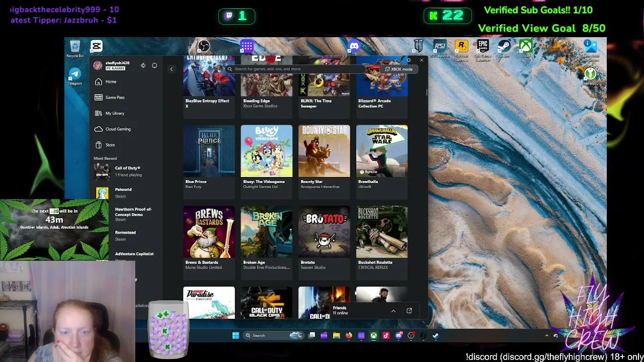Show hidden system tray icons
The image size is (644, 362).
click(547, 335)
